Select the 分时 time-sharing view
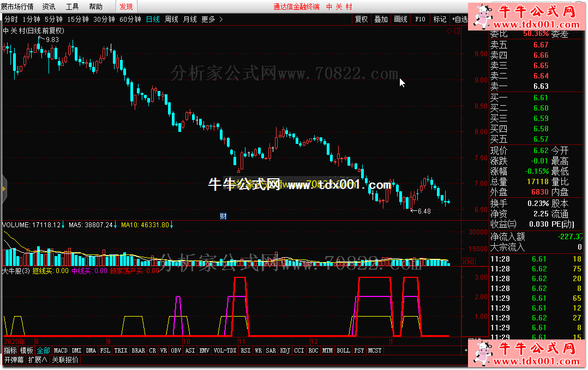The image size is (588, 370). pos(11,19)
